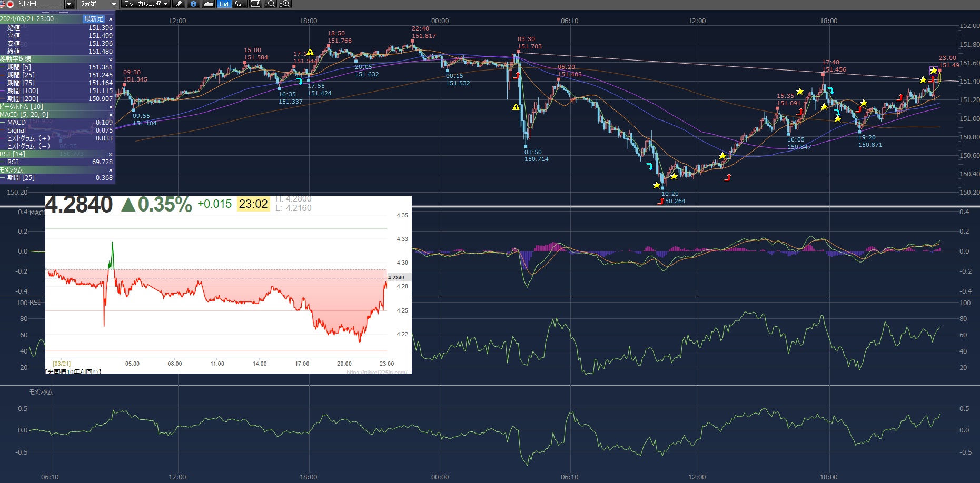The width and height of the screenshot is (980, 483).
Task: Toggle the 最新足 latest-bar button
Action: point(94,19)
